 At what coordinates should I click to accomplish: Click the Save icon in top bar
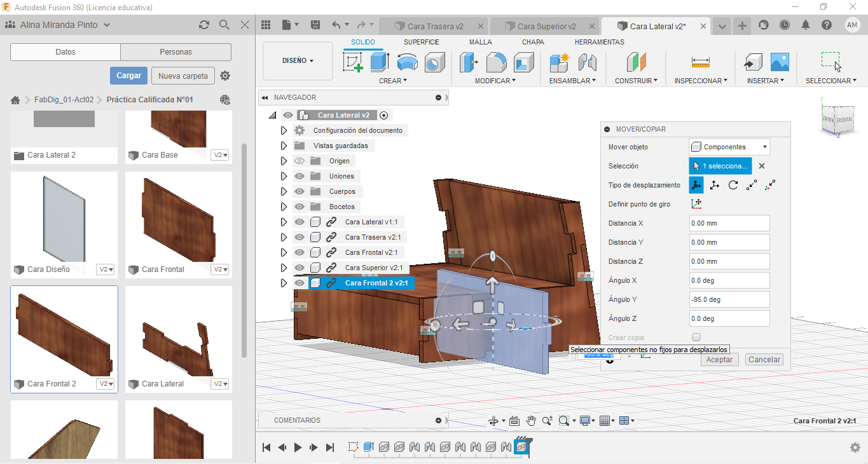[315, 25]
